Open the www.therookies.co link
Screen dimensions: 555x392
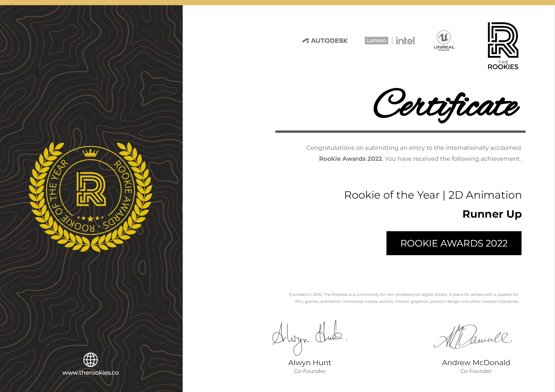pos(91,373)
